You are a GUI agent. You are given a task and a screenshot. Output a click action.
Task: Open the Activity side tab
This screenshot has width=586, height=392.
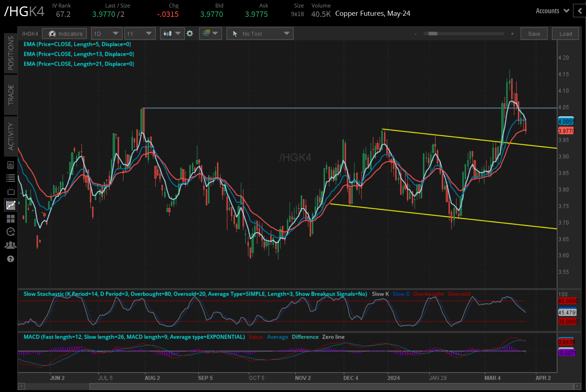click(11, 136)
